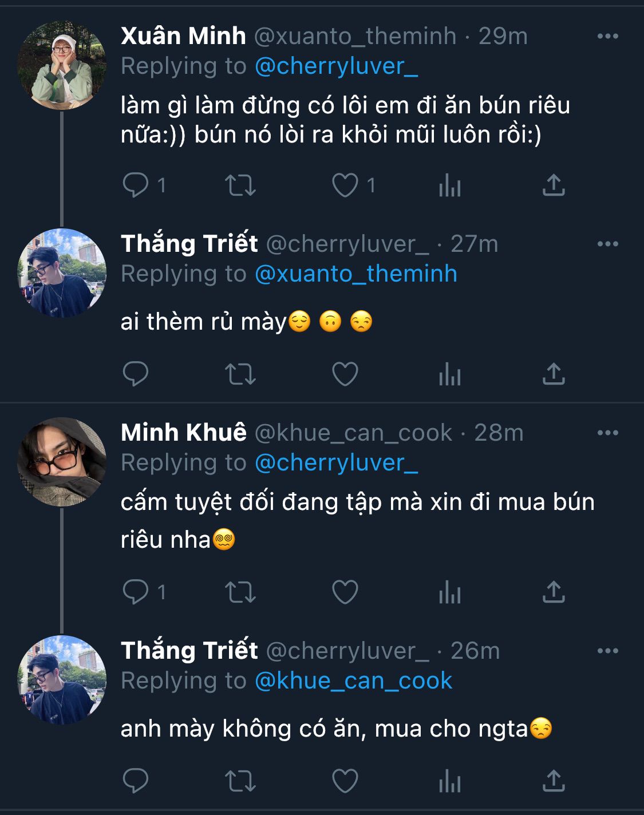The width and height of the screenshot is (644, 815).
Task: Share Thắng Triết's 26m reply
Action: pos(554,781)
